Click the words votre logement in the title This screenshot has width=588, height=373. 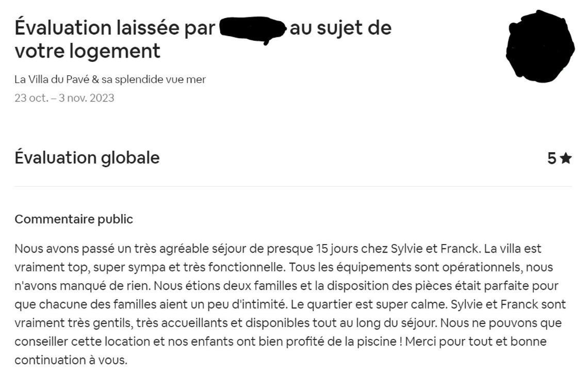point(87,51)
